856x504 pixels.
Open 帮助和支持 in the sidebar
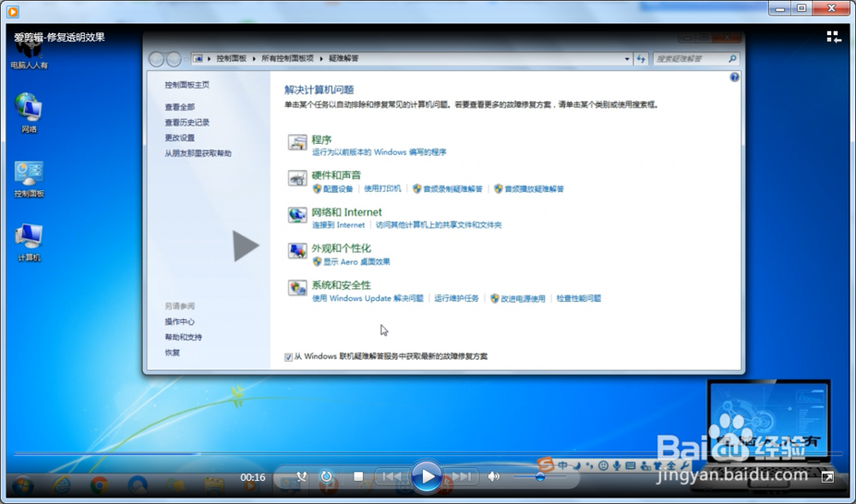[x=183, y=337]
